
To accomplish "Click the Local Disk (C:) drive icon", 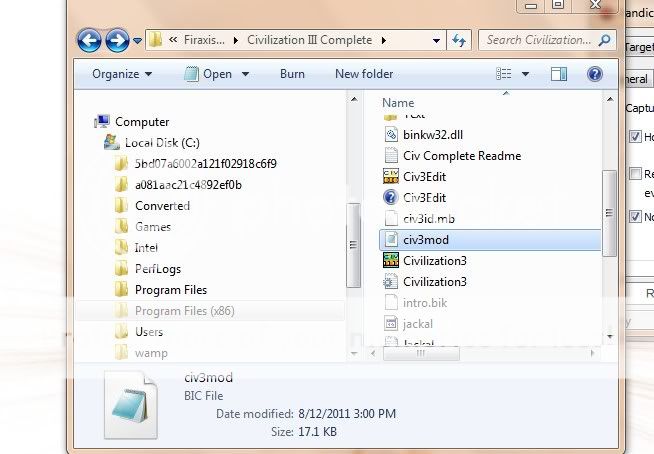I will click(x=111, y=142).
